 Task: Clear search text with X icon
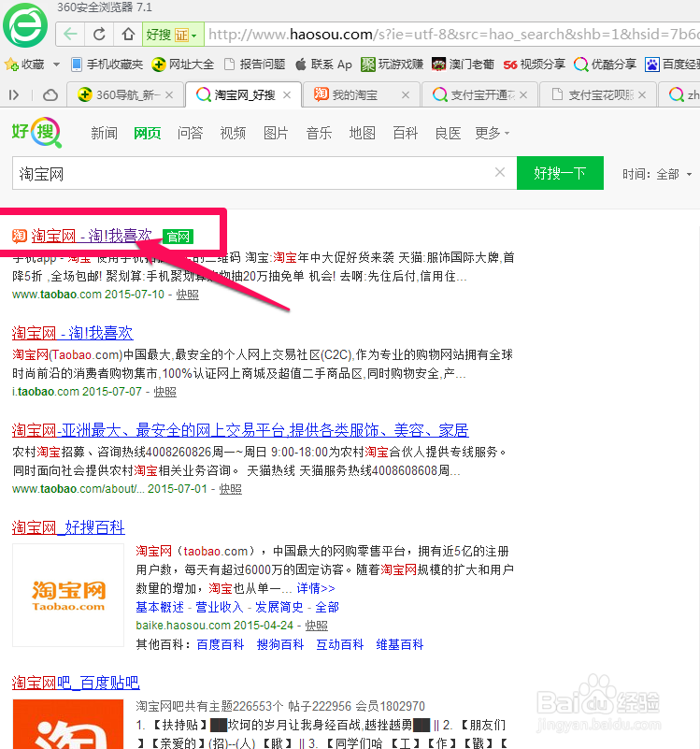(x=500, y=172)
